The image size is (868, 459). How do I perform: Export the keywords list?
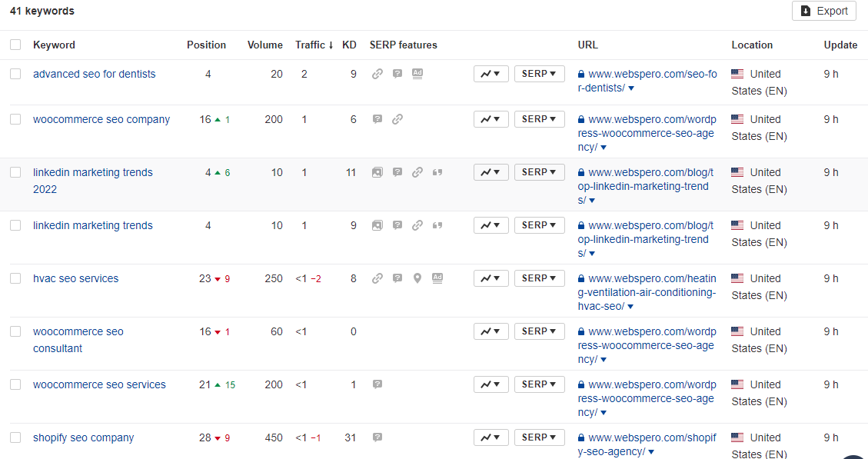[x=824, y=11]
